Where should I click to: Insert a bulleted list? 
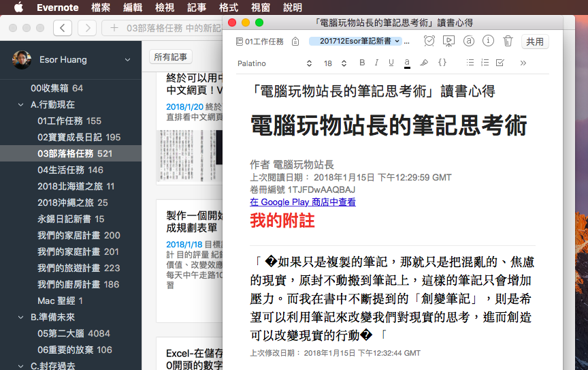pos(470,63)
